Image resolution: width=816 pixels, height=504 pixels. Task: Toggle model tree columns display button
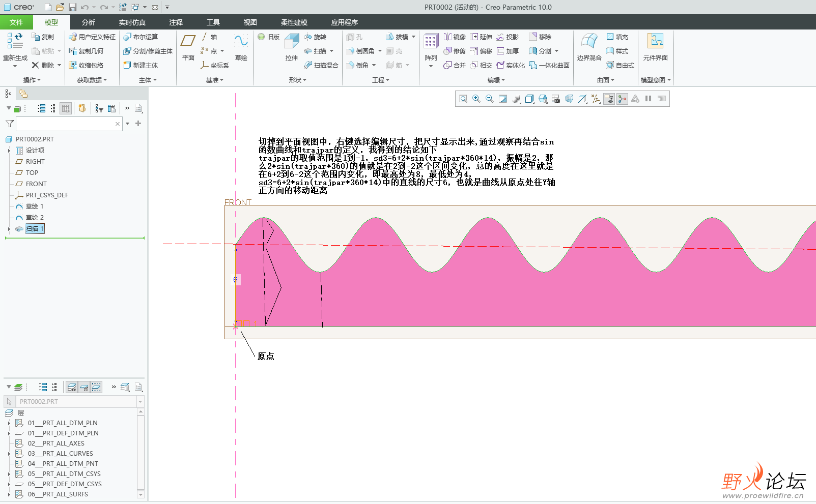pos(66,108)
